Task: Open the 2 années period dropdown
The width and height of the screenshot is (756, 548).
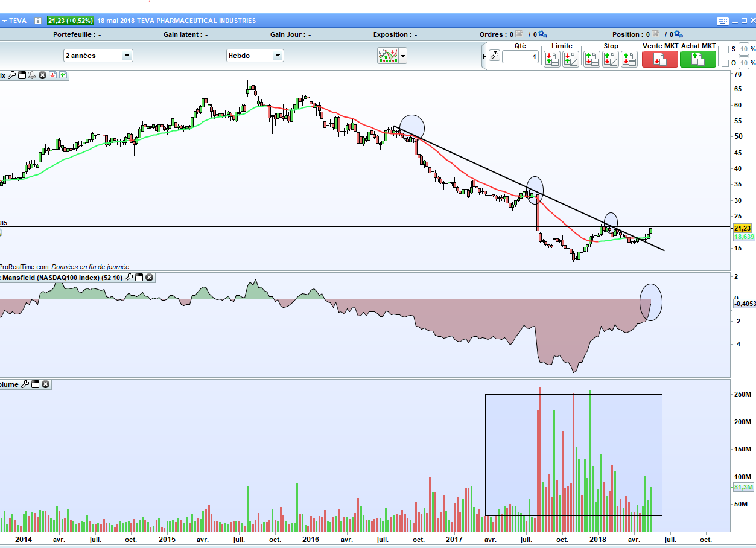Action: point(98,56)
